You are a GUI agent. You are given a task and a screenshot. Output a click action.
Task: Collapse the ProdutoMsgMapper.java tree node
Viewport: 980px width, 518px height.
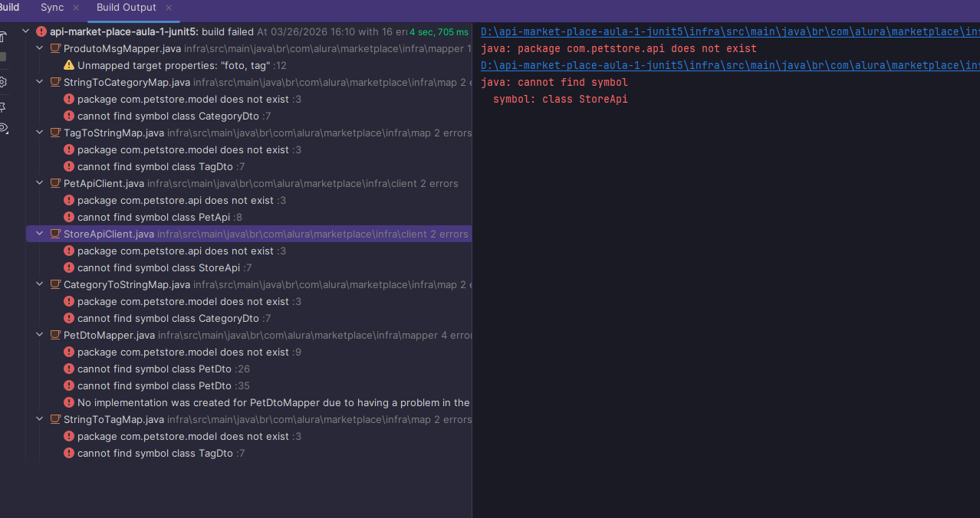coord(40,48)
